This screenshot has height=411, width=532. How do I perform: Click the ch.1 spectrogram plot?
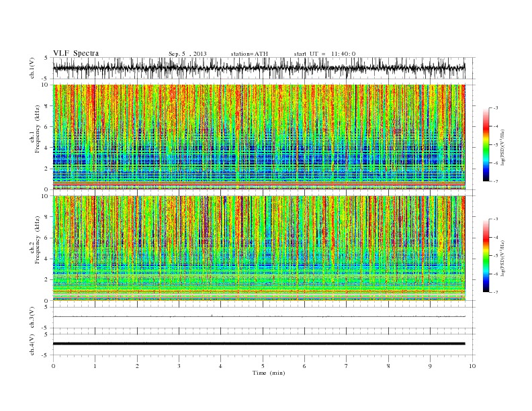click(x=259, y=137)
